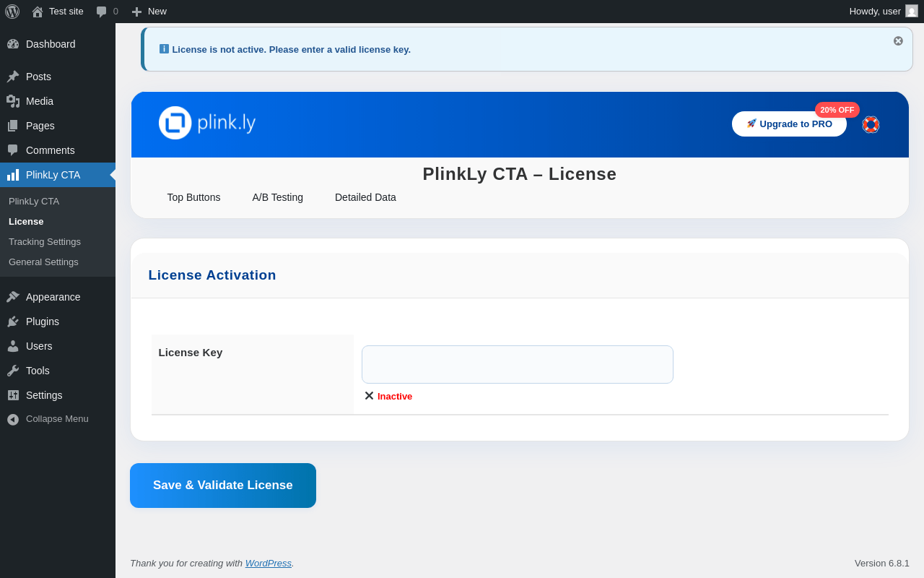Screen dimensions: 924x578
Task: Open the Users menu label
Action: (39, 346)
